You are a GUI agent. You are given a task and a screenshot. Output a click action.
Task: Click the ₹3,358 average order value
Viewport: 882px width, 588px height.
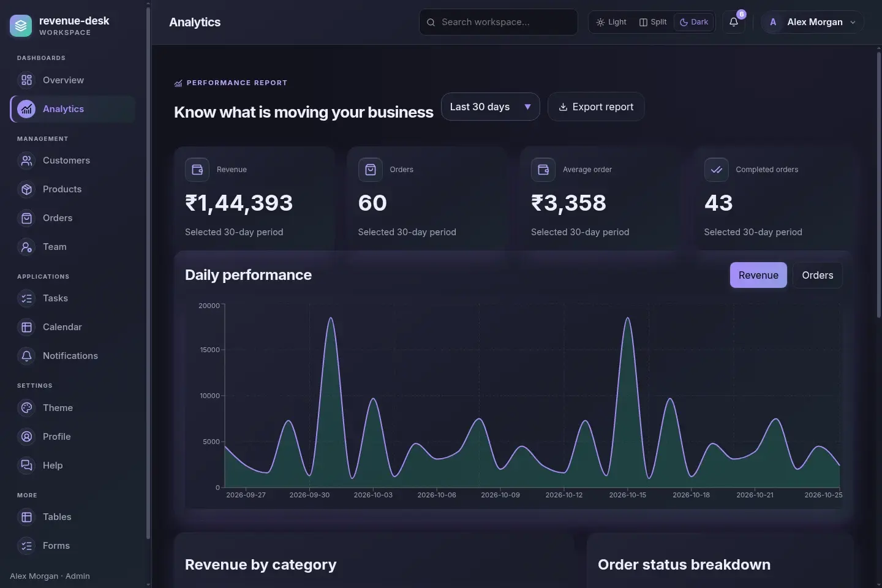[x=568, y=203]
